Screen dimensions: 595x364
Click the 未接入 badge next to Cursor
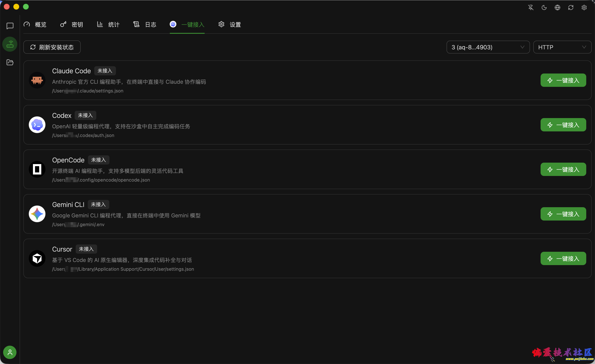tap(86, 249)
